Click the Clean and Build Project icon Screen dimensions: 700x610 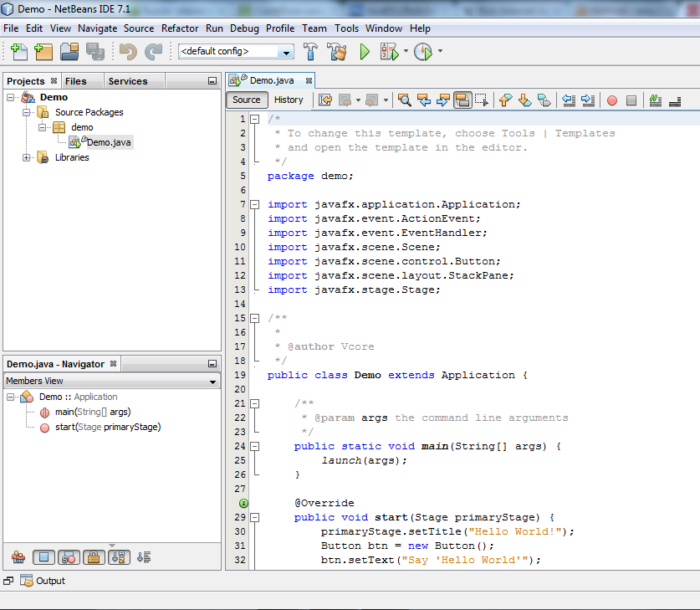point(337,51)
